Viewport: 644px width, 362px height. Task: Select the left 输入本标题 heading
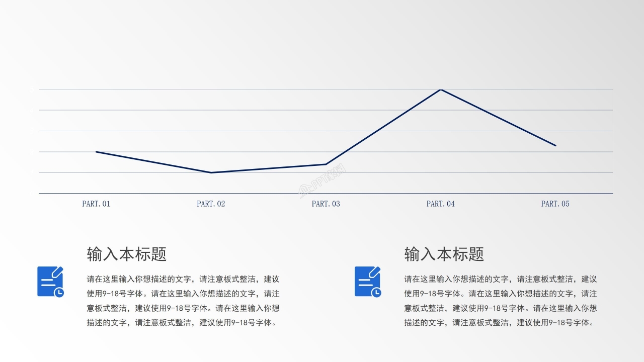[x=127, y=254]
